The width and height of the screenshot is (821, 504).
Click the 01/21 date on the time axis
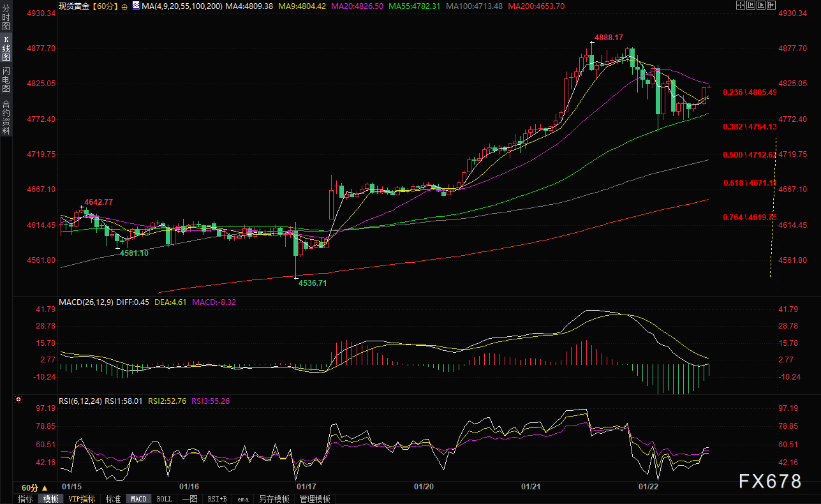coord(531,486)
